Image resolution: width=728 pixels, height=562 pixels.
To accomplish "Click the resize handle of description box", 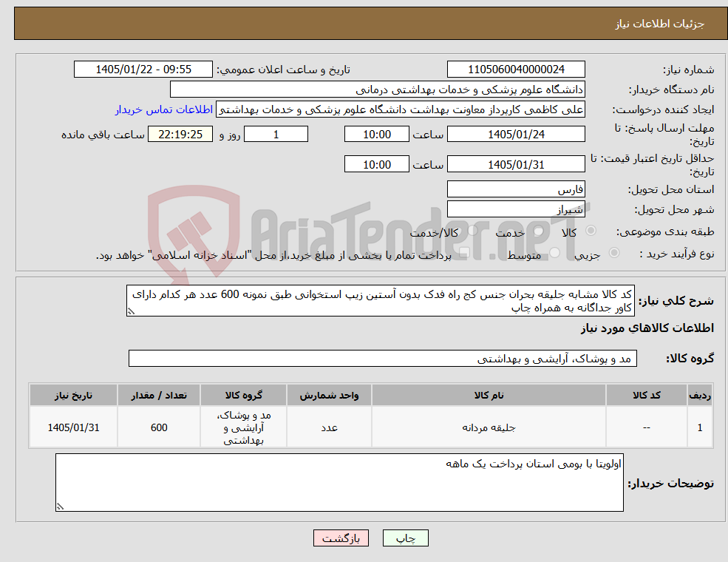I will coord(131,311).
